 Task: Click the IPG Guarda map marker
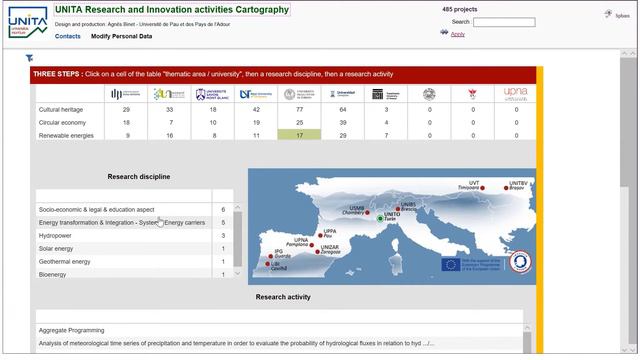271,256
